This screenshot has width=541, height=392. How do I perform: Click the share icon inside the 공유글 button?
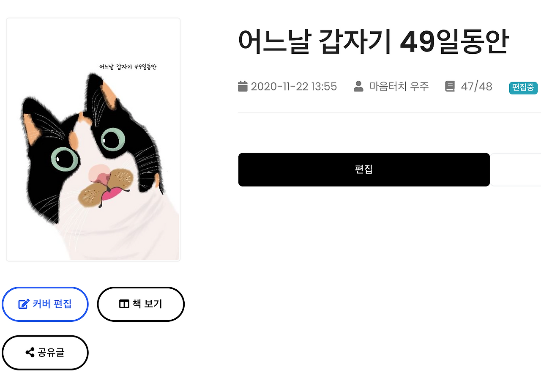click(29, 352)
